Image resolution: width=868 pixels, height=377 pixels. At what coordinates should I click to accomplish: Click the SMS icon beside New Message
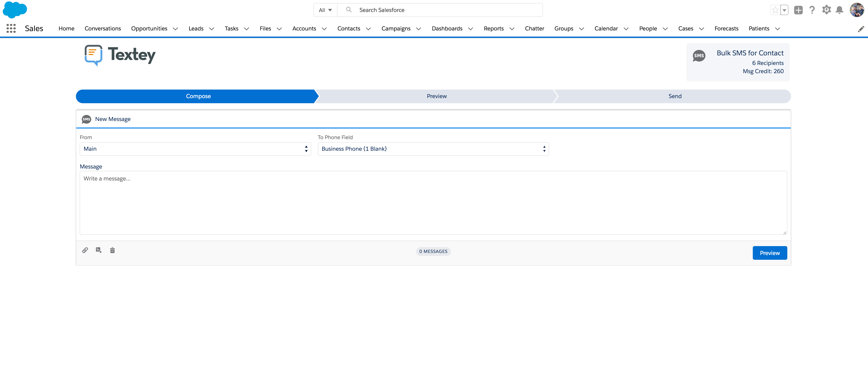tap(87, 119)
